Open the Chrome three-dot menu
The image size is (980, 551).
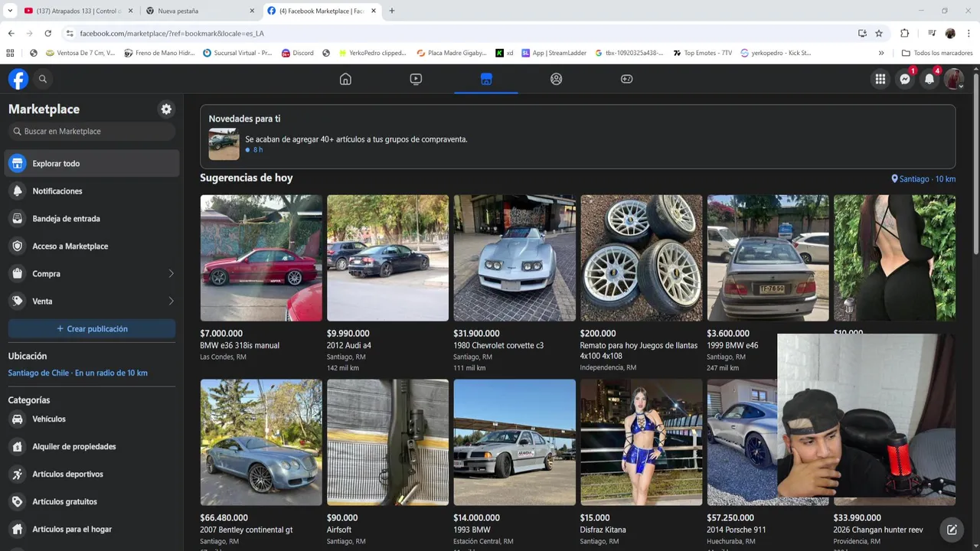tap(969, 34)
